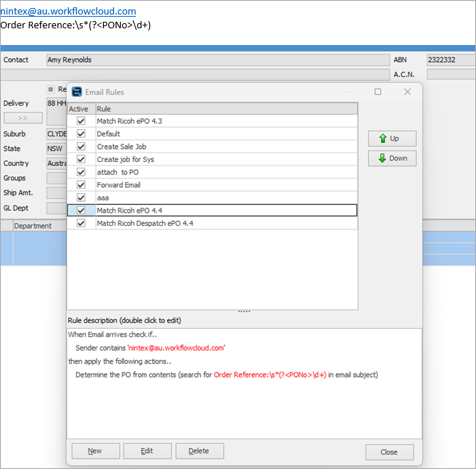This screenshot has width=476, height=469.
Task: Delete the selected email rule
Action: [x=200, y=451]
